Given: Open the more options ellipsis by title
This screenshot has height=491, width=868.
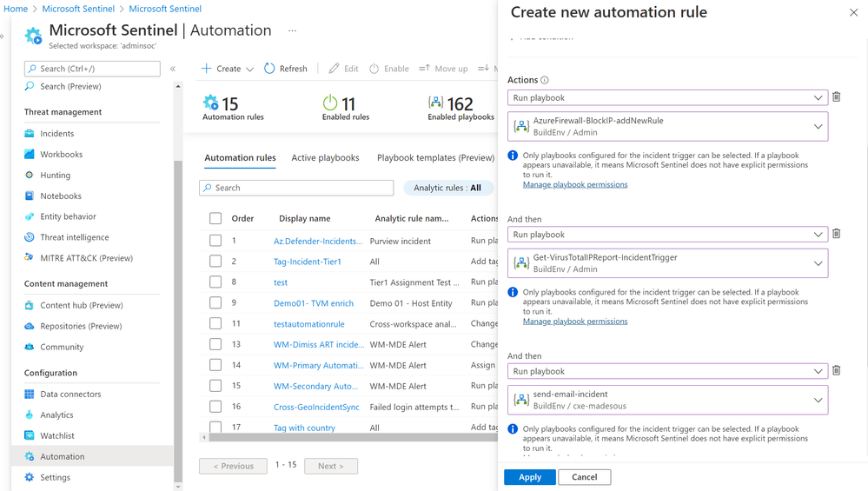Looking at the screenshot, I should point(292,30).
